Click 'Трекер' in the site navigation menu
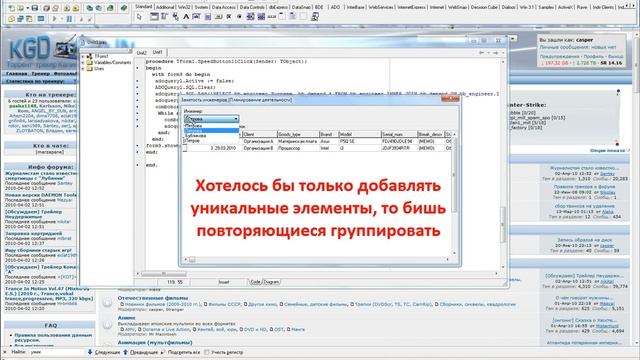The image size is (640, 360). tap(40, 73)
